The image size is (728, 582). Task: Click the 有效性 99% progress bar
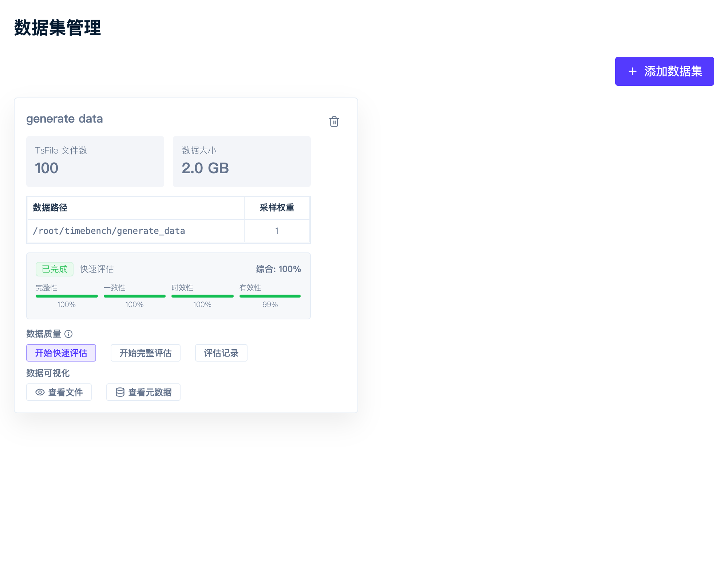[270, 296]
